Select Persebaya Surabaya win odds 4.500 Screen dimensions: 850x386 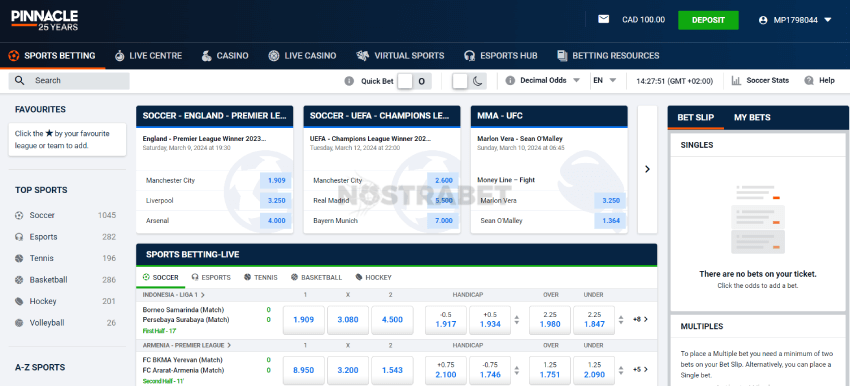coord(392,320)
